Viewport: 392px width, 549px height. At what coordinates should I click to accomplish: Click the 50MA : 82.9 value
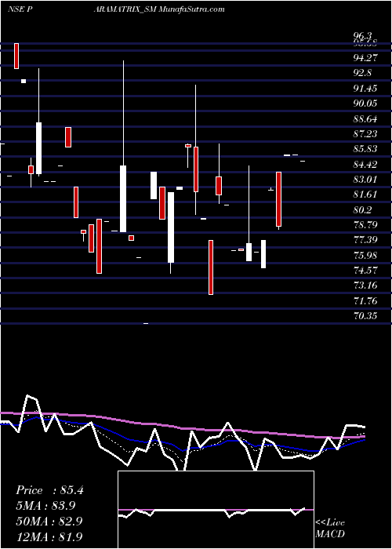(49, 521)
